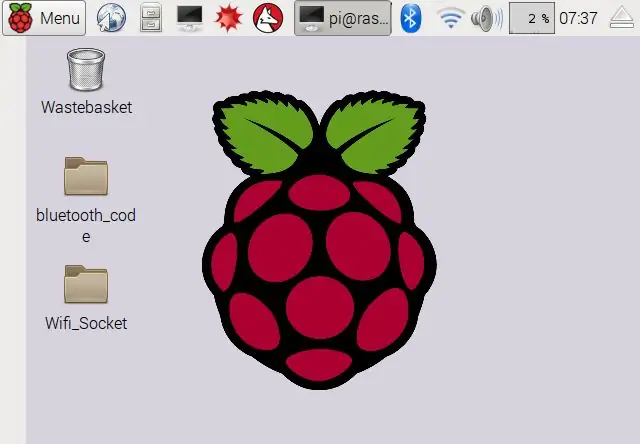Screen dimensions: 640x444
Task: Launch the Terminal monitor launcher icon
Action: [189, 18]
